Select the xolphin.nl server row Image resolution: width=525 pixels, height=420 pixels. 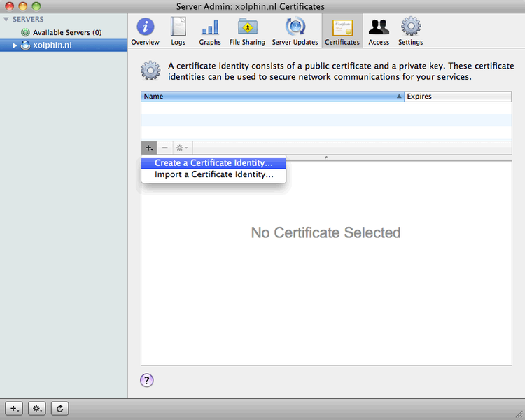pyautogui.click(x=64, y=45)
